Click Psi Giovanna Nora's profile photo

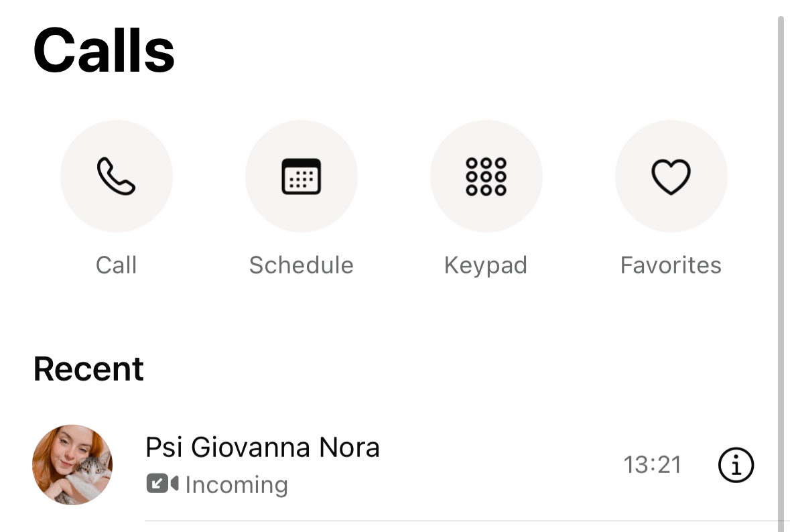point(72,464)
